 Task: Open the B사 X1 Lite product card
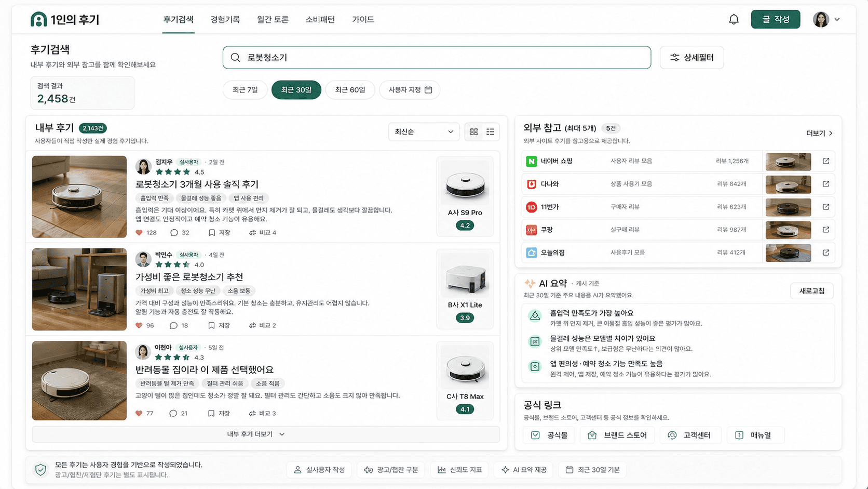point(465,289)
